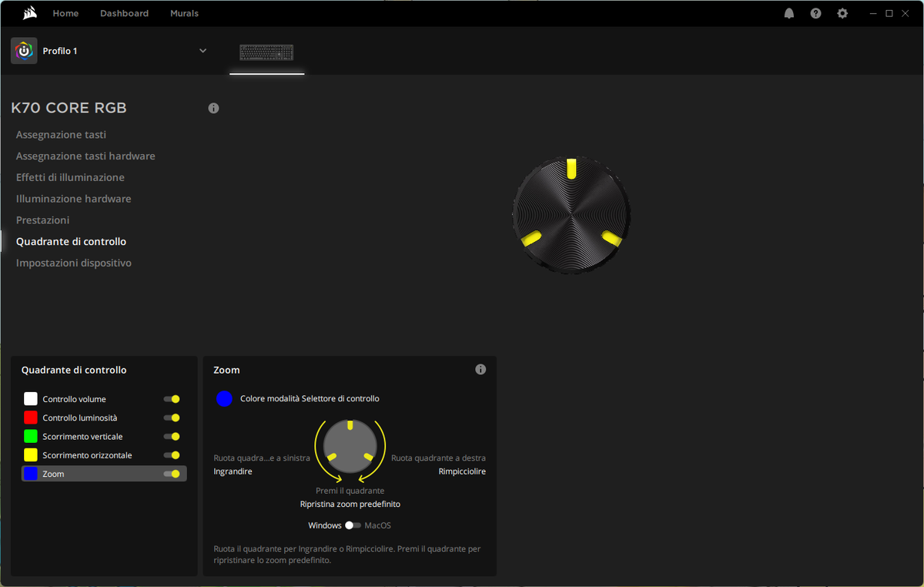Image resolution: width=924 pixels, height=587 pixels.
Task: Open blue Colore modalità color circle
Action: tap(224, 398)
